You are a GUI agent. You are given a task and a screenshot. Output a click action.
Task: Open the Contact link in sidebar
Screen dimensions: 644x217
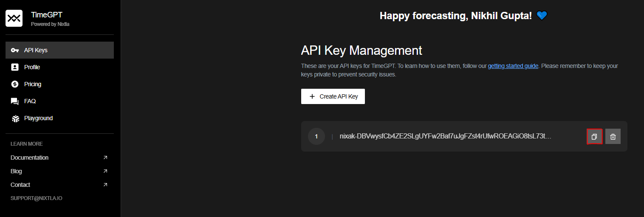click(20, 185)
